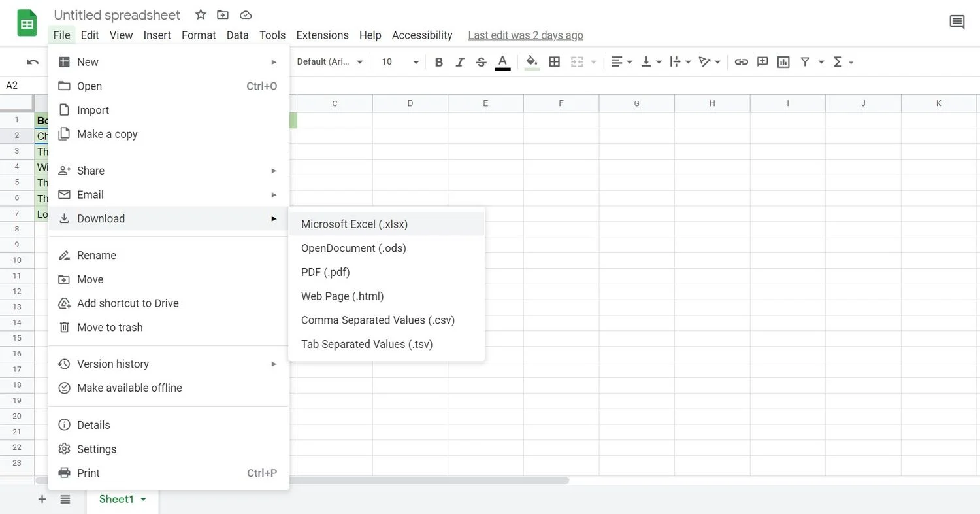Select Rename in File menu

pos(169,255)
